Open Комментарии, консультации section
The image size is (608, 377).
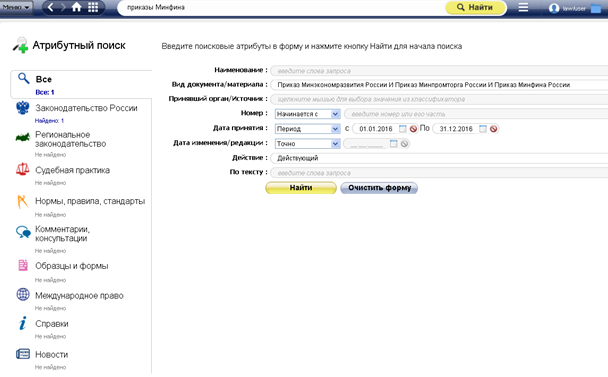coord(62,233)
